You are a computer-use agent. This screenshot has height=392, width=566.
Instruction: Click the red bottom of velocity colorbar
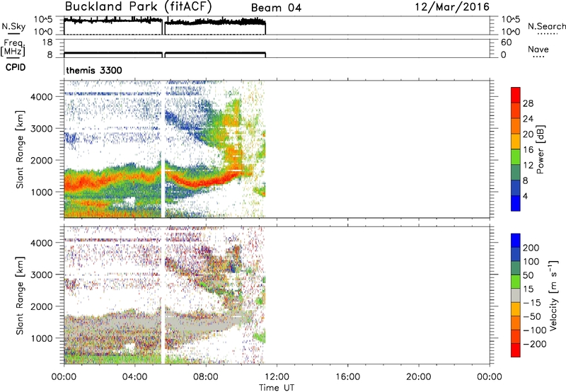tap(516, 350)
